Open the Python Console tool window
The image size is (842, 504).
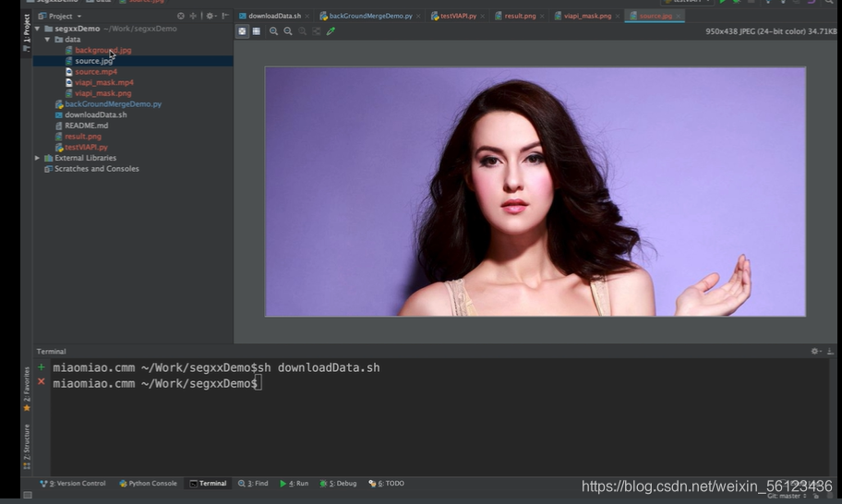(148, 483)
